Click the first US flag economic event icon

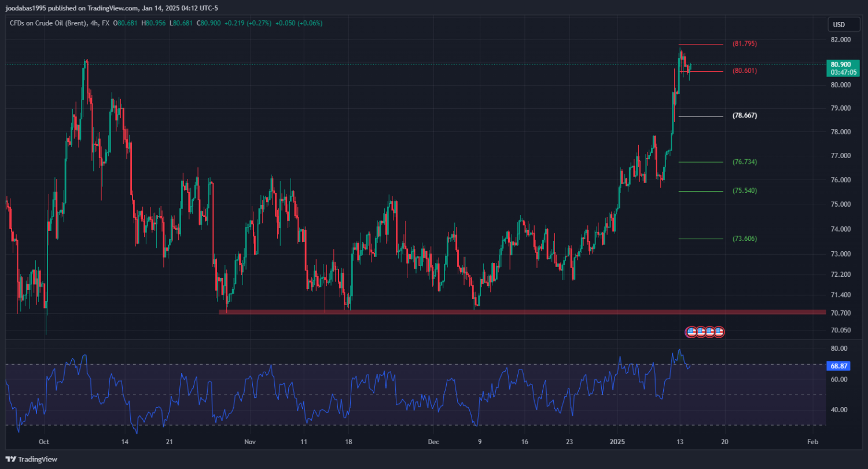(x=690, y=332)
